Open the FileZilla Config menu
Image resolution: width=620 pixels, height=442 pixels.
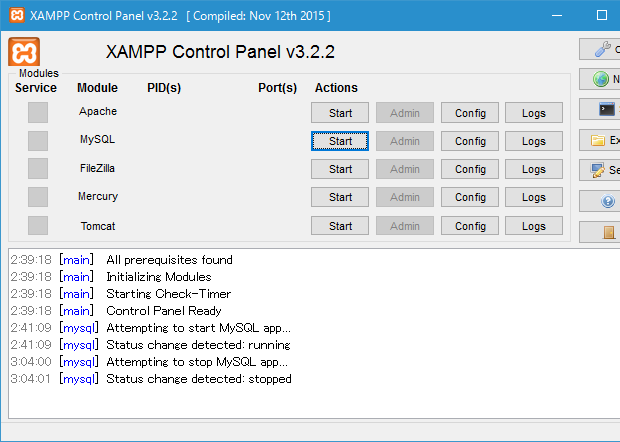pyautogui.click(x=470, y=169)
